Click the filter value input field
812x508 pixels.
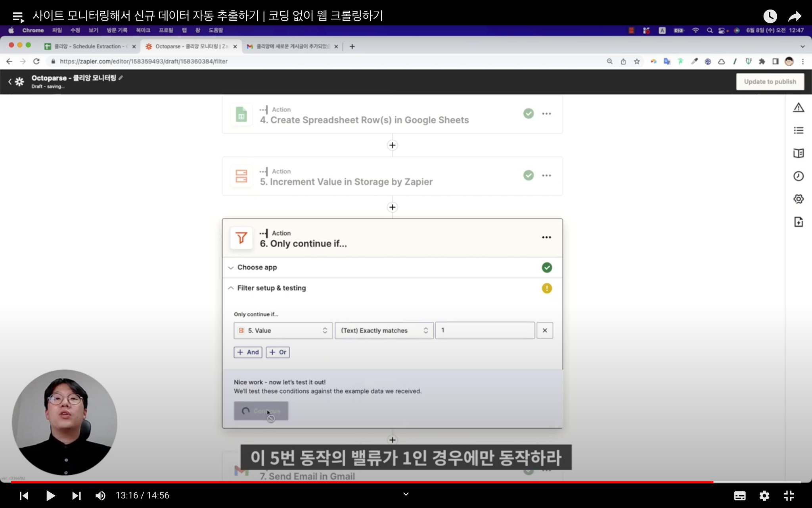tap(485, 330)
